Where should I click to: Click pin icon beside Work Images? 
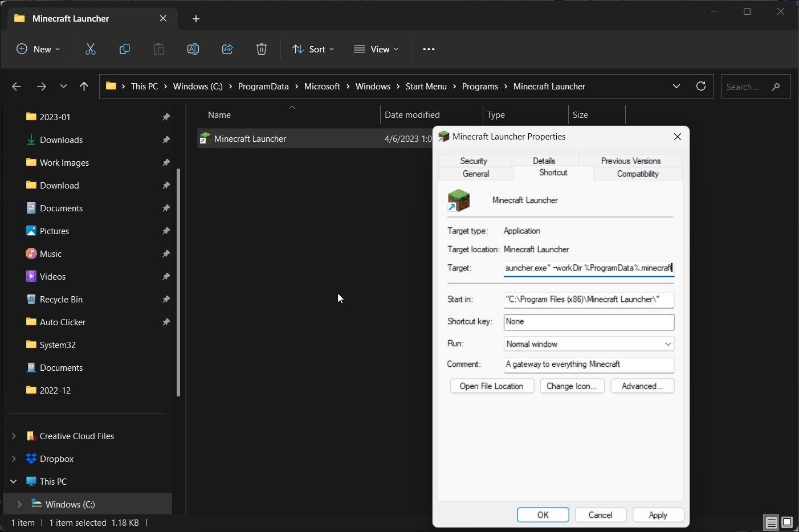(166, 162)
